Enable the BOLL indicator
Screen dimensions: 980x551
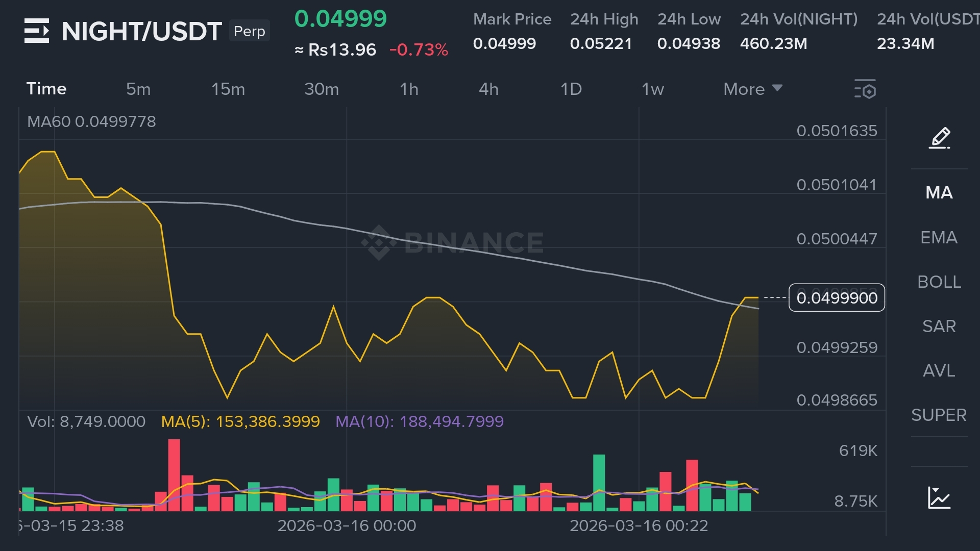click(x=939, y=282)
